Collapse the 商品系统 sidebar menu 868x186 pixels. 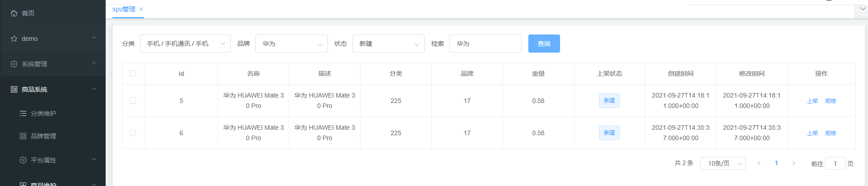pyautogui.click(x=94, y=88)
